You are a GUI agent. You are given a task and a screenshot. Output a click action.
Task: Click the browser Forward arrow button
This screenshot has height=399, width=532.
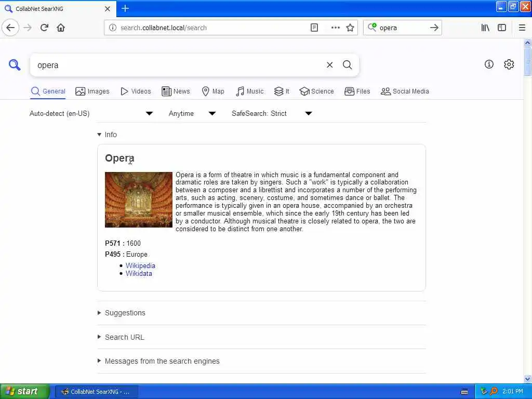[x=28, y=28]
